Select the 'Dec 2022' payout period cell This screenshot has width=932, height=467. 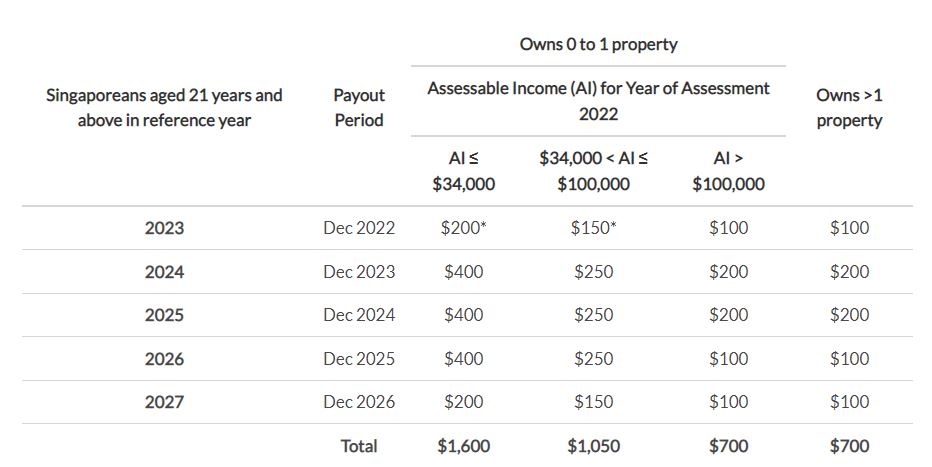(x=359, y=228)
